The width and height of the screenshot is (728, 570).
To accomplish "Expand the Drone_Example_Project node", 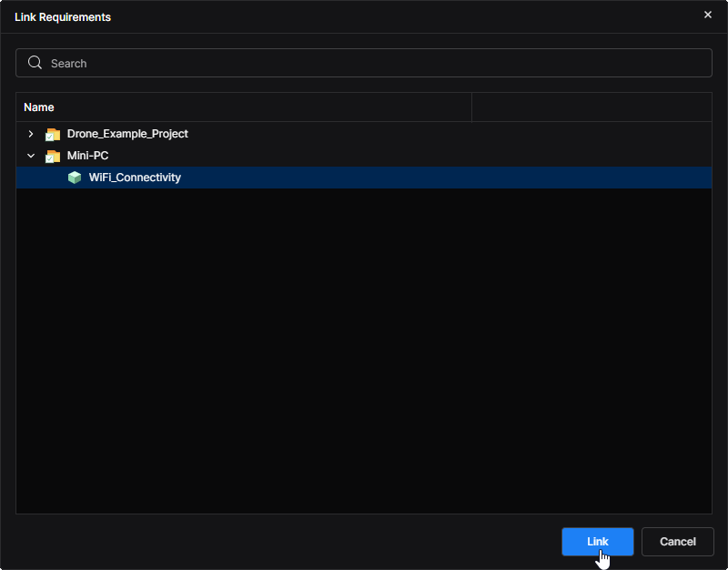I will click(x=31, y=134).
